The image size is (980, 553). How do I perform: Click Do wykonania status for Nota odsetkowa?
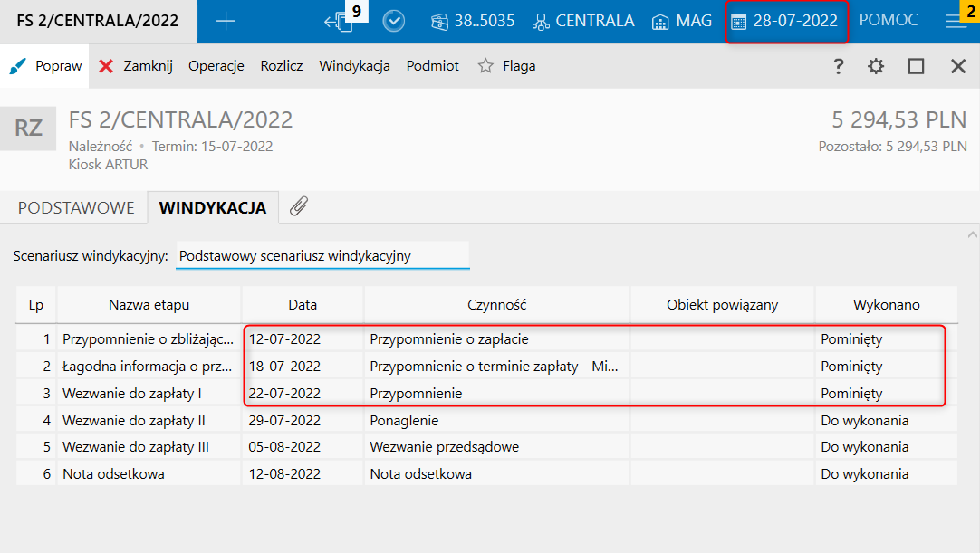click(886, 473)
